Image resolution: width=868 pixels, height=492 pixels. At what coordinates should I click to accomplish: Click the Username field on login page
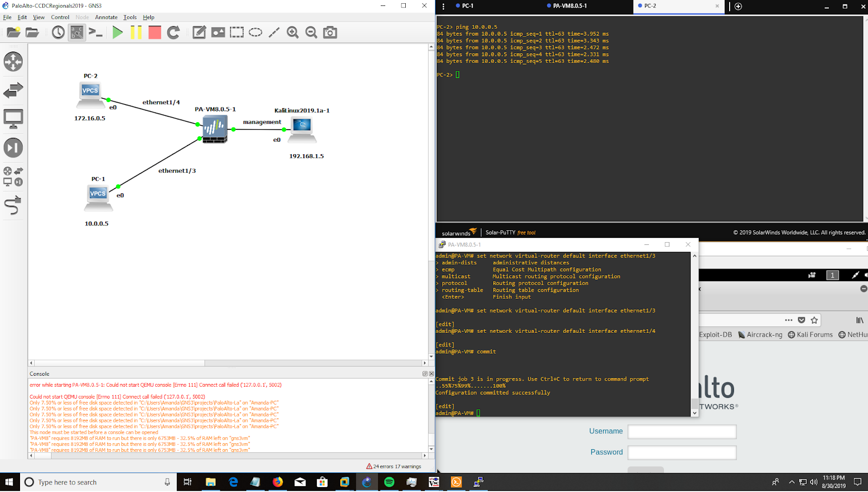[682, 432]
